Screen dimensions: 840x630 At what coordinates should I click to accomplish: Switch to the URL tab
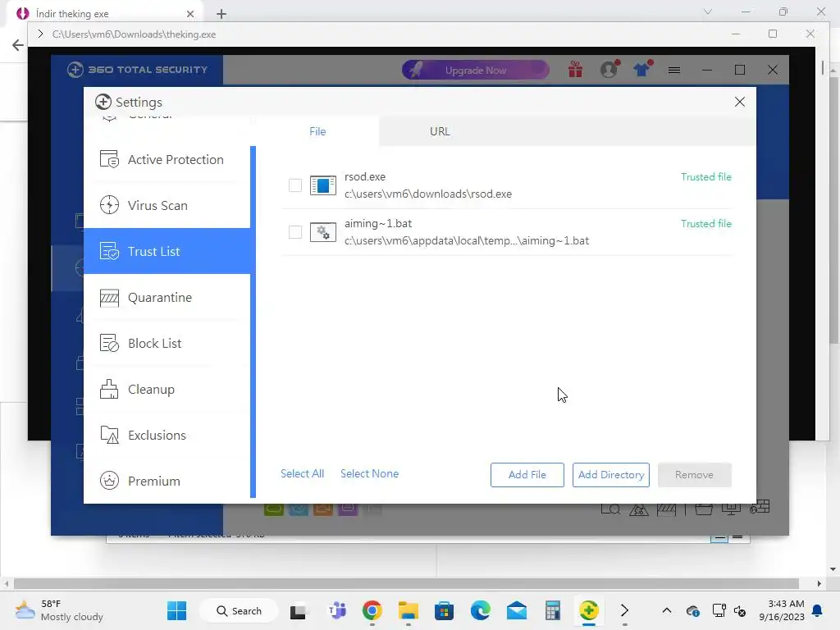pyautogui.click(x=440, y=131)
